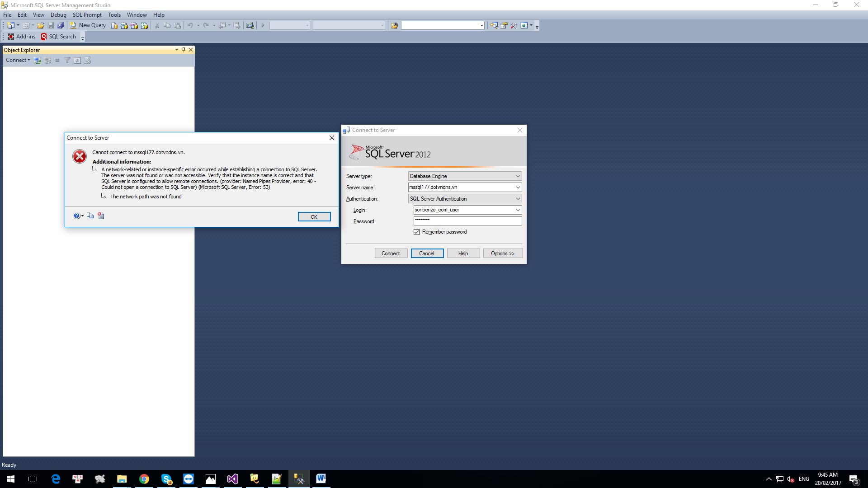The image size is (868, 488).
Task: Click the Database Engine Query icon
Action: 114,25
